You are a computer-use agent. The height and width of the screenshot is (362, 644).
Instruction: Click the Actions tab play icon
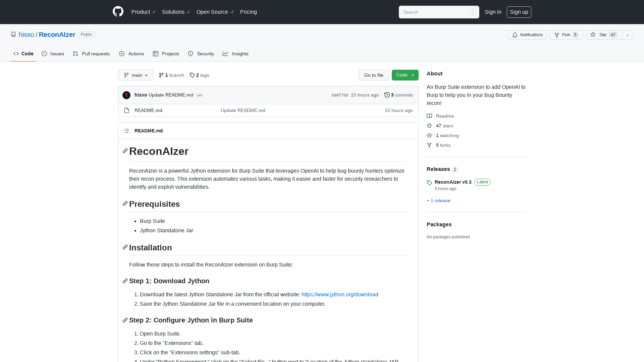[122, 54]
